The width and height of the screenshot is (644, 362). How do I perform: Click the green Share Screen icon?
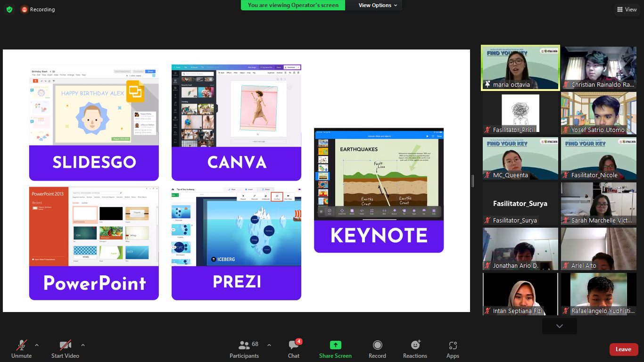335,345
